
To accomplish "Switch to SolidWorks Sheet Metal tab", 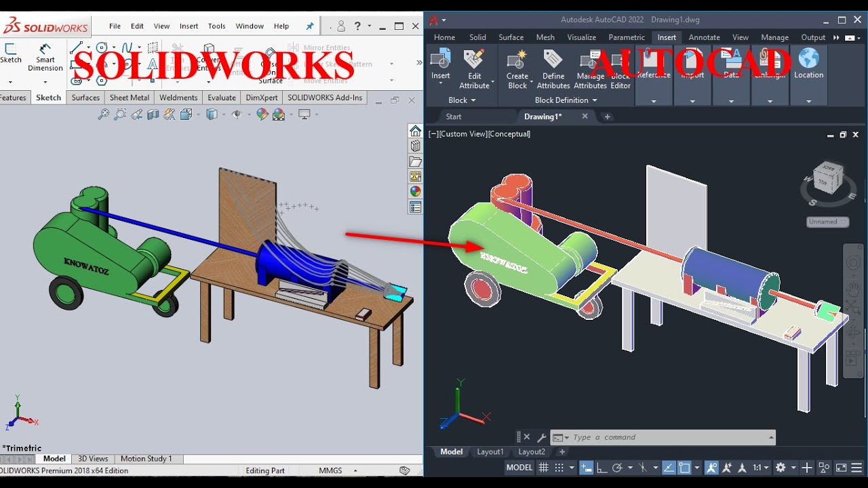I will 129,98.
